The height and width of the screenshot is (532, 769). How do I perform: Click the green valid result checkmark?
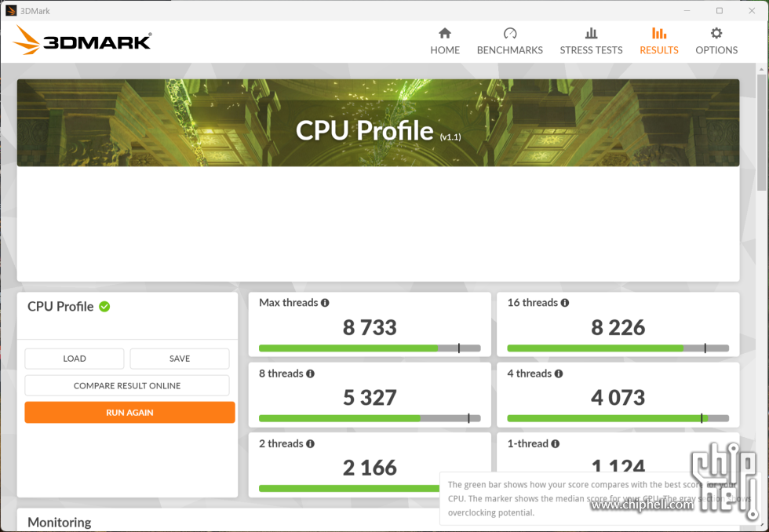pos(104,307)
